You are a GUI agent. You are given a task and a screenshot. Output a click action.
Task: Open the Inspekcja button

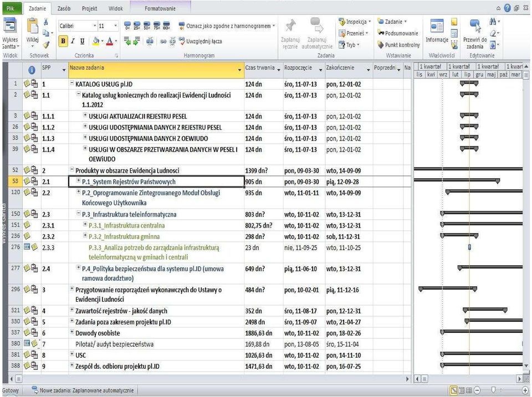355,22
